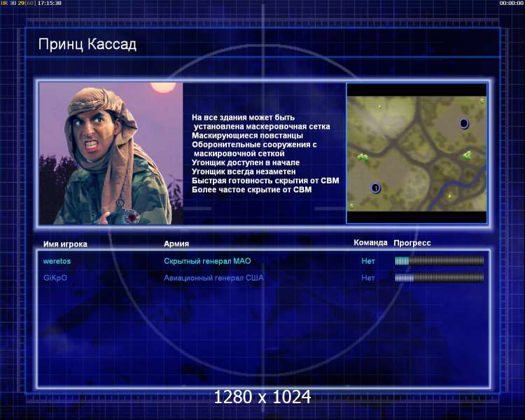The image size is (525, 420).
Task: Click "Авиационный генерал США" army entry
Action: pos(213,278)
